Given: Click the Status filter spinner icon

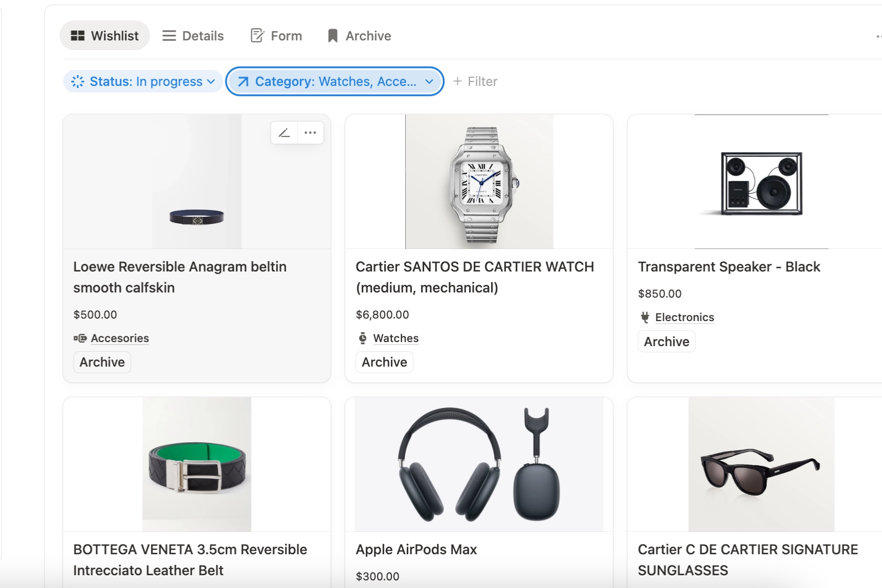Looking at the screenshot, I should pos(78,81).
